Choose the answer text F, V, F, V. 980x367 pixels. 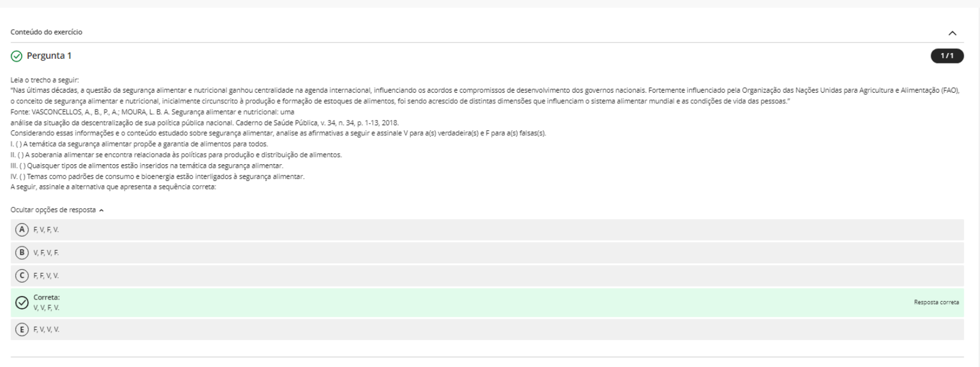[46, 230]
